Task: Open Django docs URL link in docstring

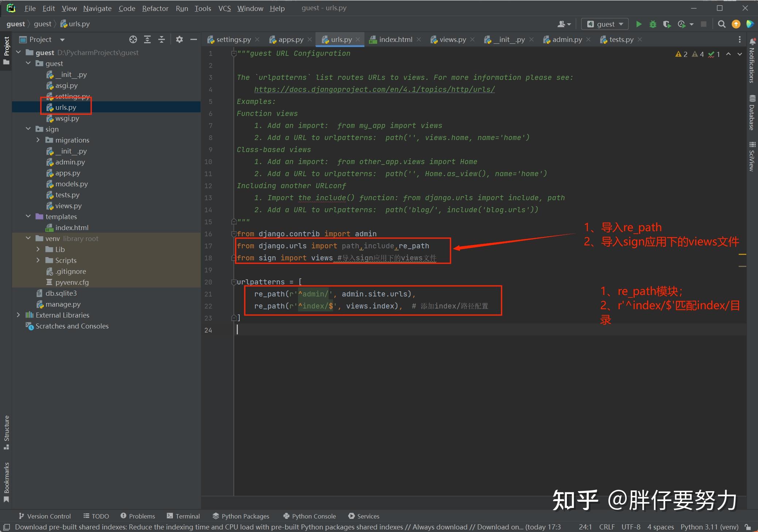Action: point(375,89)
